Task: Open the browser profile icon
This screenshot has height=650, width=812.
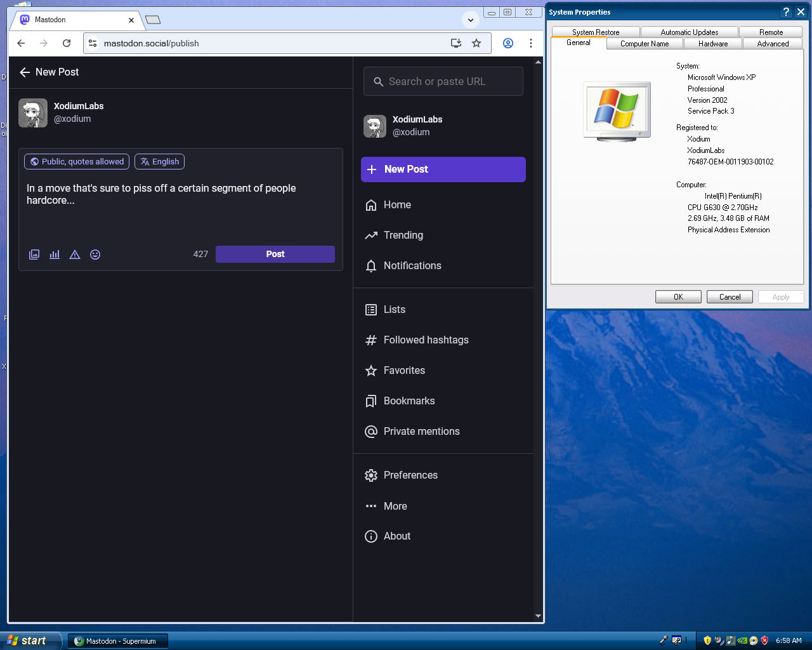Action: 508,43
